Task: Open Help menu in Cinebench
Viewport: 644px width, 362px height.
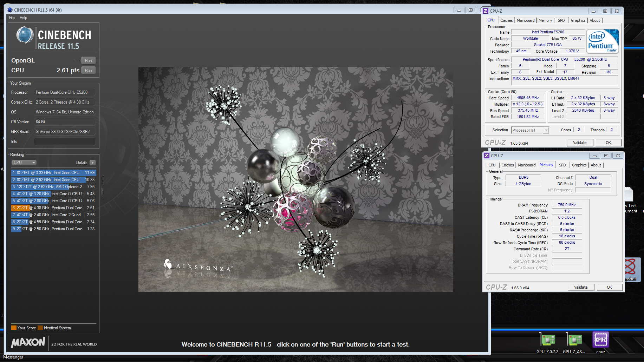Action: (23, 18)
